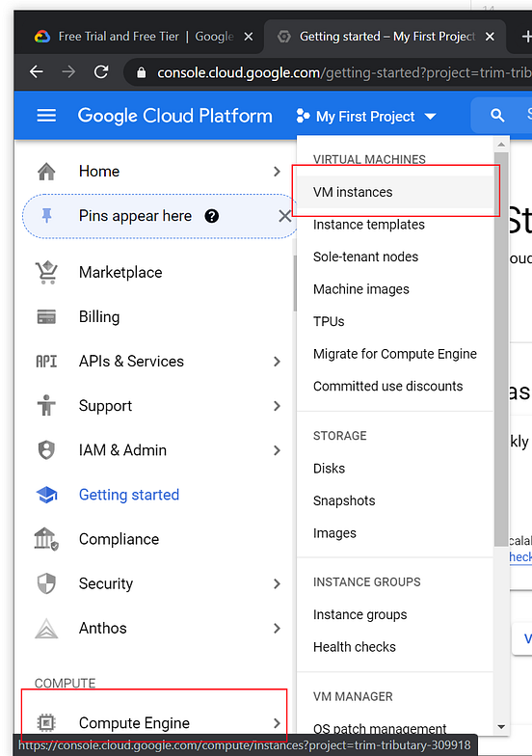The height and width of the screenshot is (756, 532).
Task: Expand the Support submenu arrow
Action: 277,406
